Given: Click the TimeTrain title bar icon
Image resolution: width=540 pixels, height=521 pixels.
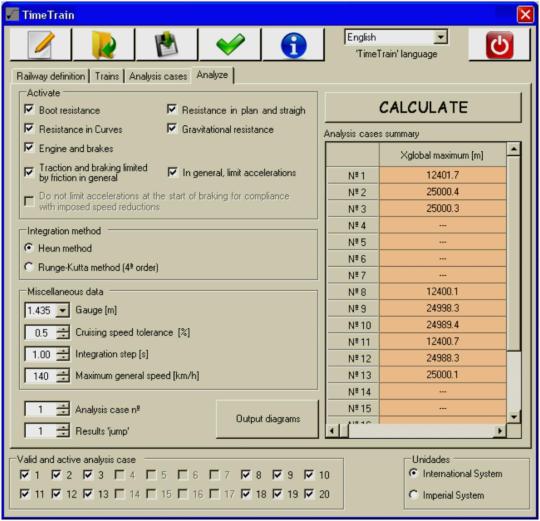Looking at the screenshot, I should pyautogui.click(x=13, y=15).
